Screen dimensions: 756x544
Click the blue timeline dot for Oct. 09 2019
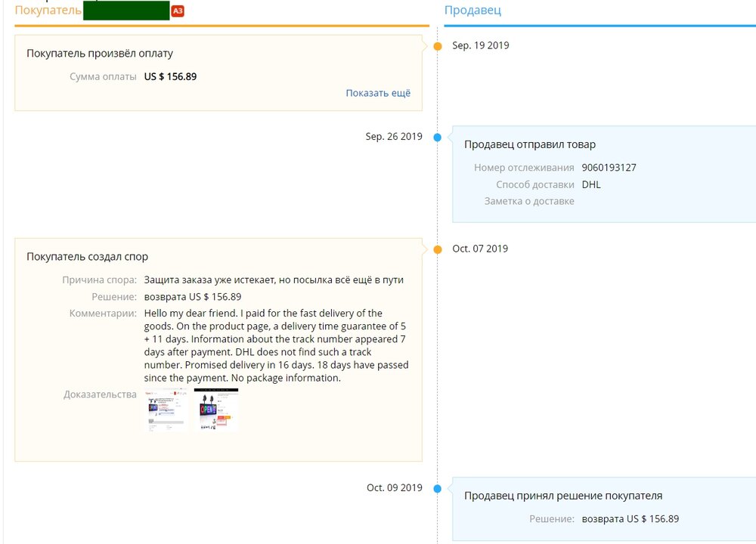437,489
